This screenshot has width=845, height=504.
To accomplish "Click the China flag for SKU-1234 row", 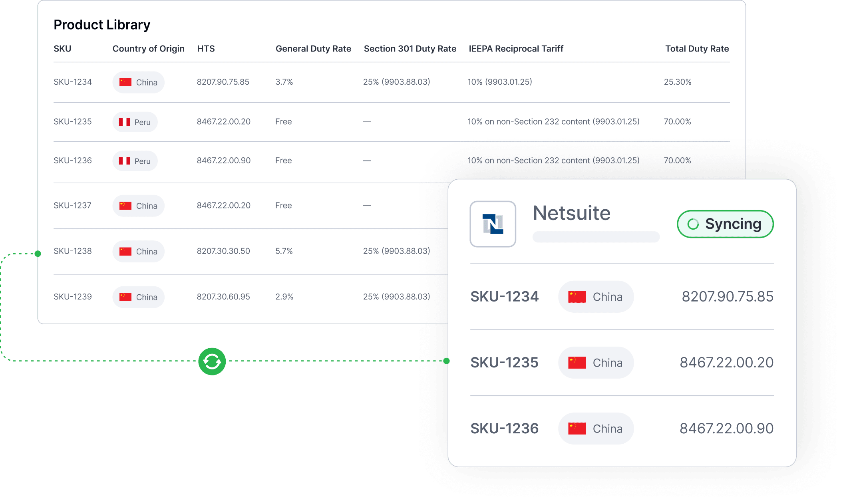I will tap(125, 82).
